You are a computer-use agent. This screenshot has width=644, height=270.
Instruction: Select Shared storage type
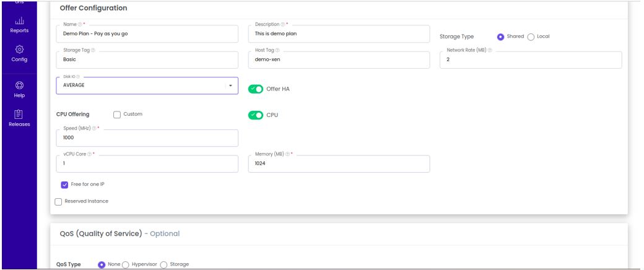click(x=501, y=37)
